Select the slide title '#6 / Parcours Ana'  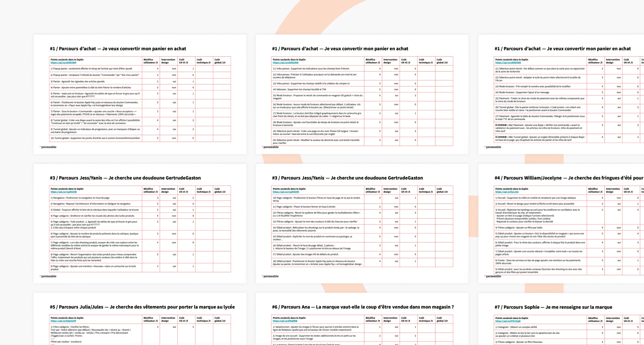click(x=291, y=307)
